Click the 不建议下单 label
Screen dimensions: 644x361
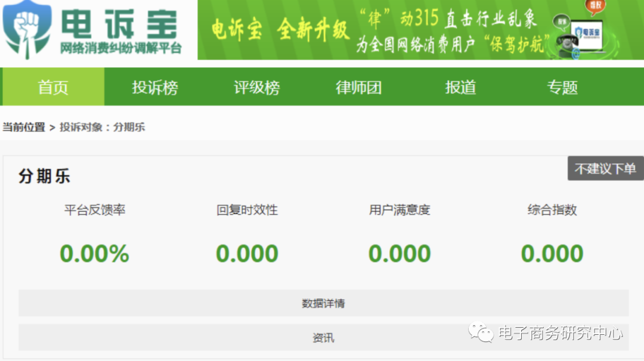605,169
